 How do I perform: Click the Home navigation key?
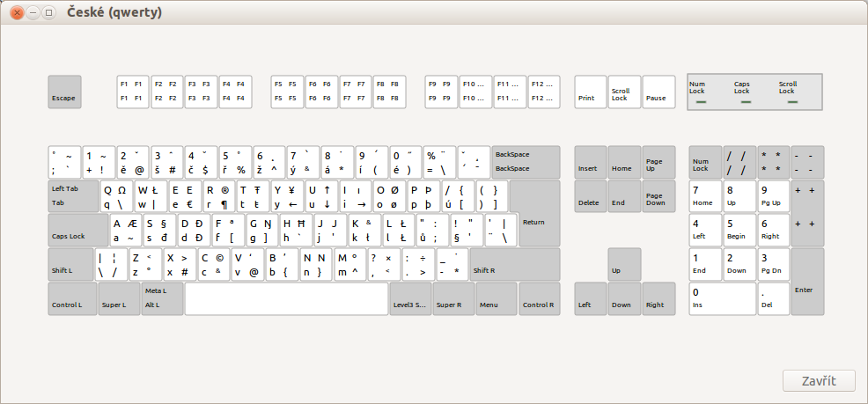pyautogui.click(x=624, y=162)
